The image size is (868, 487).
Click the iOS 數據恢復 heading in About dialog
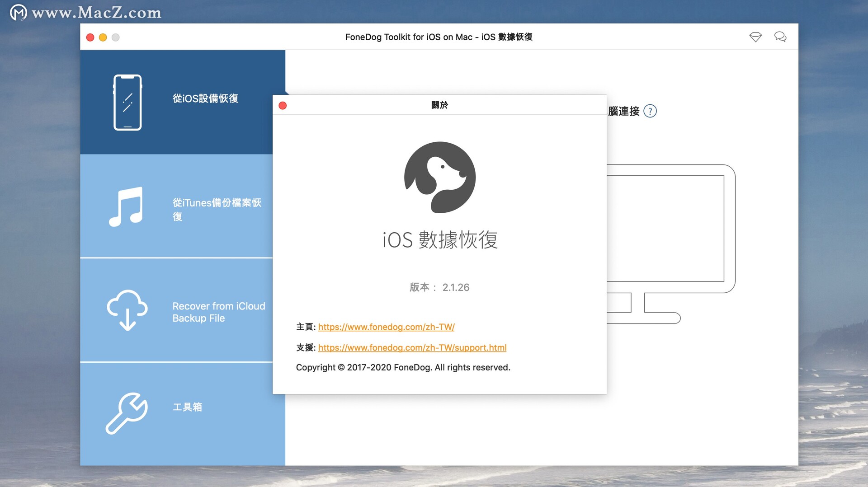440,239
